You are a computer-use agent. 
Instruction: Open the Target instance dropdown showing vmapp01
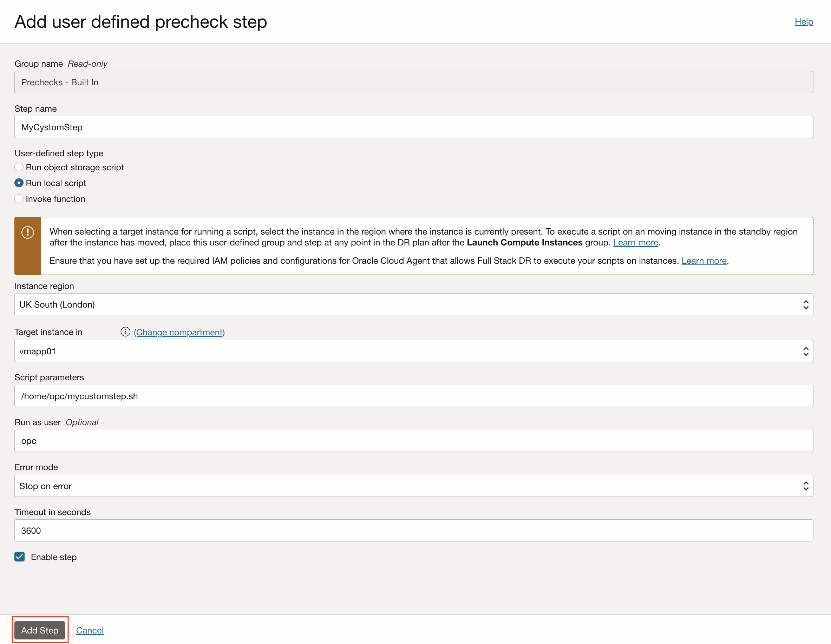pyautogui.click(x=380, y=351)
